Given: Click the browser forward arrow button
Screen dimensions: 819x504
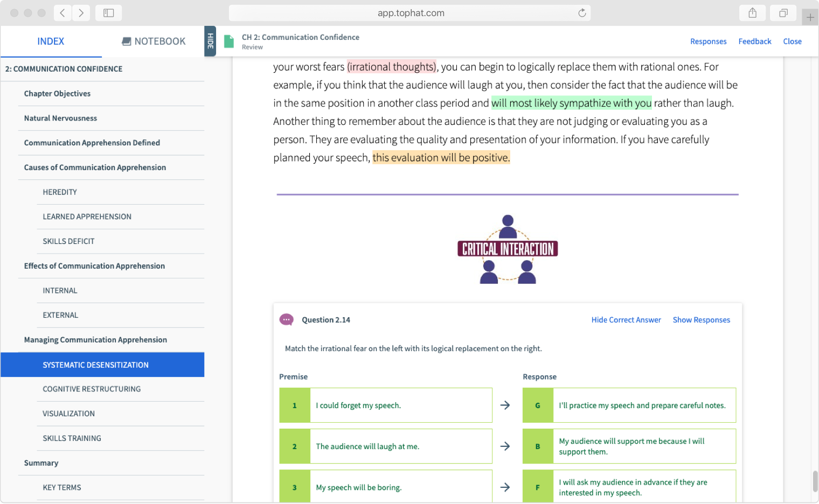Looking at the screenshot, I should coord(81,13).
